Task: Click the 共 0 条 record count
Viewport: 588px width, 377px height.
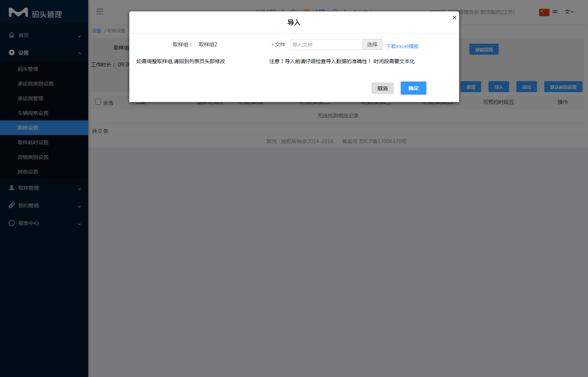Action: point(100,131)
